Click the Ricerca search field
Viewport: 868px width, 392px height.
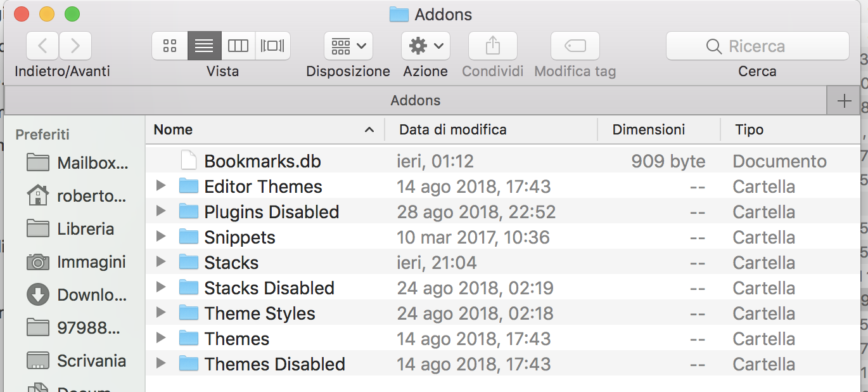click(x=757, y=46)
